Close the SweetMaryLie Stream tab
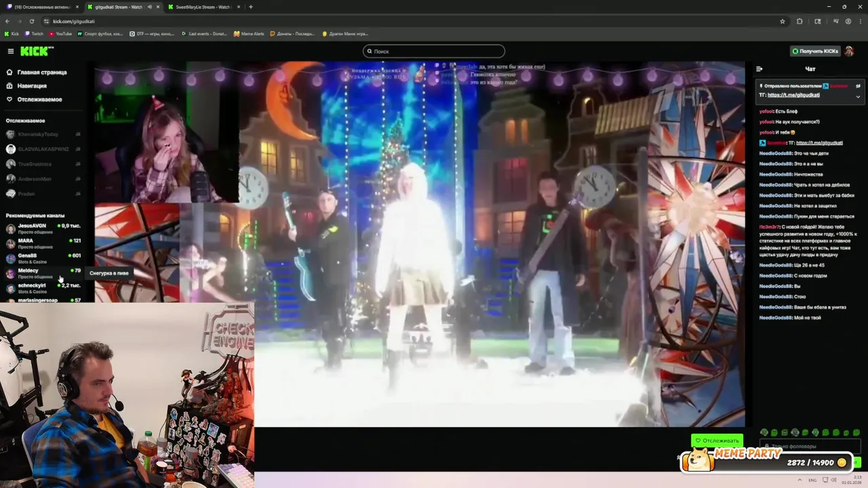Screen dimensions: 868x488 (238, 7)
